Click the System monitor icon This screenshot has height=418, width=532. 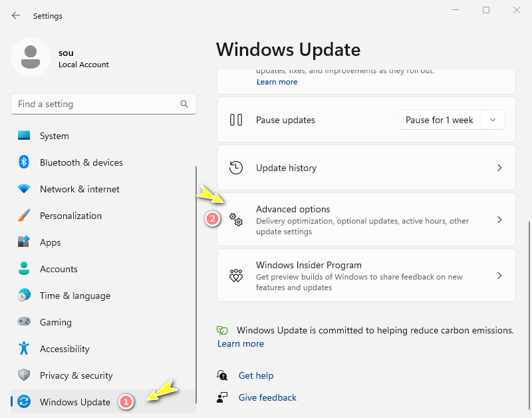(24, 136)
